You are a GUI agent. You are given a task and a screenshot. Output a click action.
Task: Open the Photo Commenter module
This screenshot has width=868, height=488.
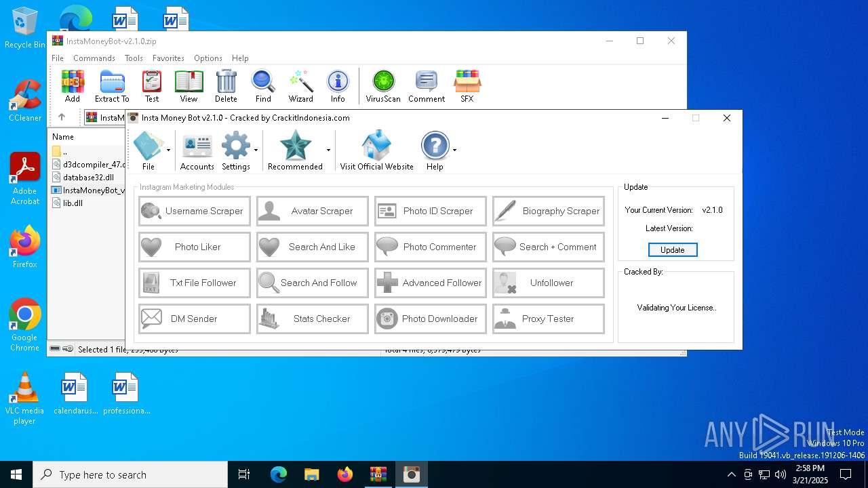click(x=431, y=247)
